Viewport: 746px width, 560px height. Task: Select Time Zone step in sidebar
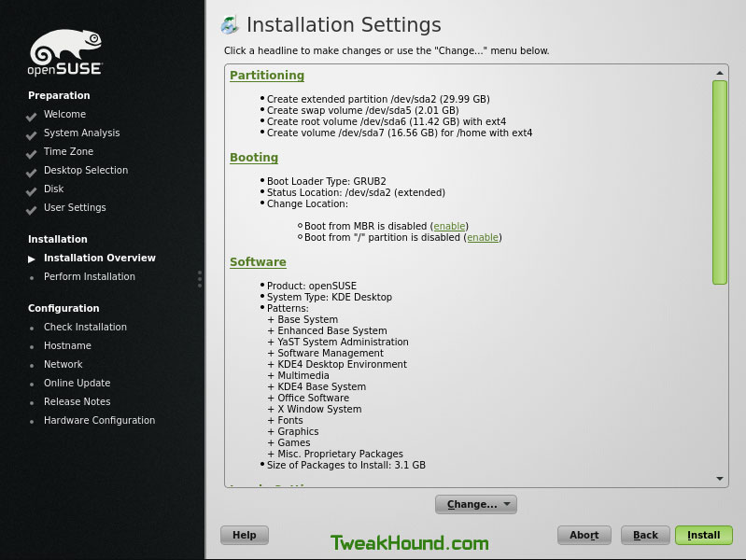(x=68, y=151)
